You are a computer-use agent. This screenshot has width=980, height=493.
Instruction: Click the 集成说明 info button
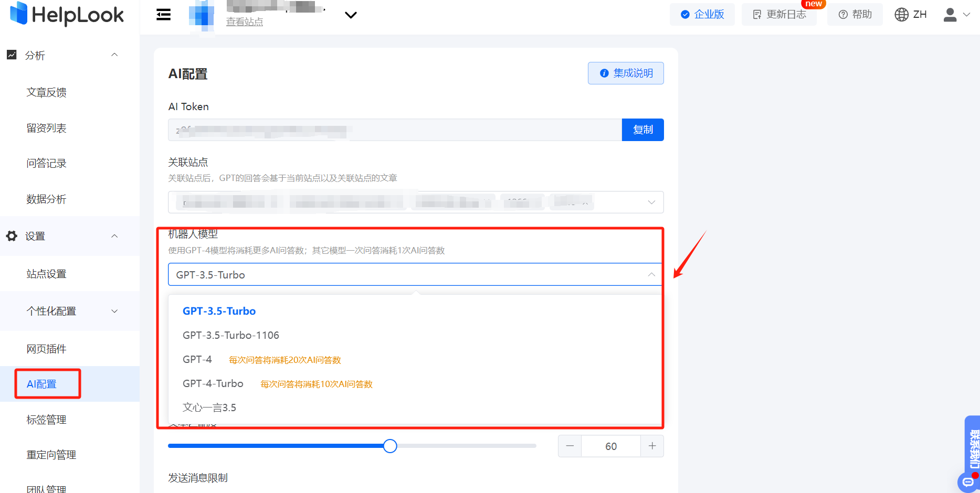tap(626, 73)
